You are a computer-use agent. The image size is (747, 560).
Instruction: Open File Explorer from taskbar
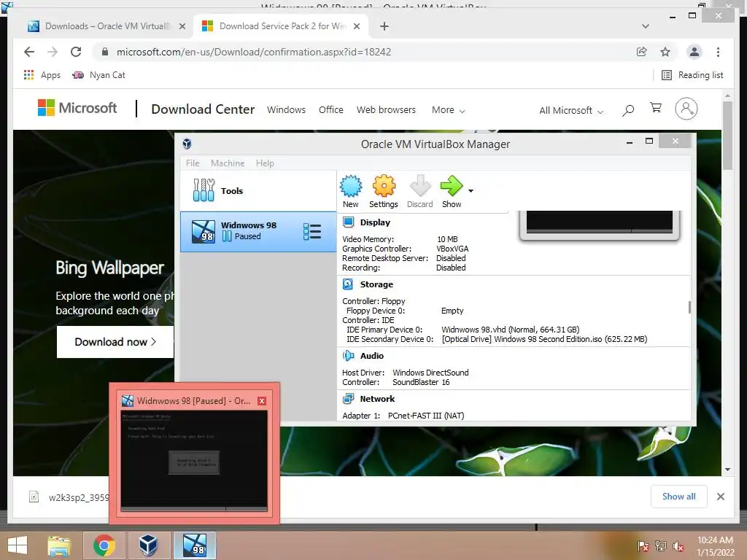click(x=59, y=545)
